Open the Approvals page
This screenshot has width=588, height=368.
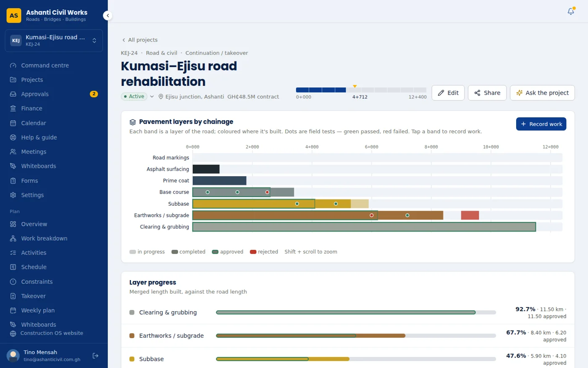pyautogui.click(x=54, y=94)
